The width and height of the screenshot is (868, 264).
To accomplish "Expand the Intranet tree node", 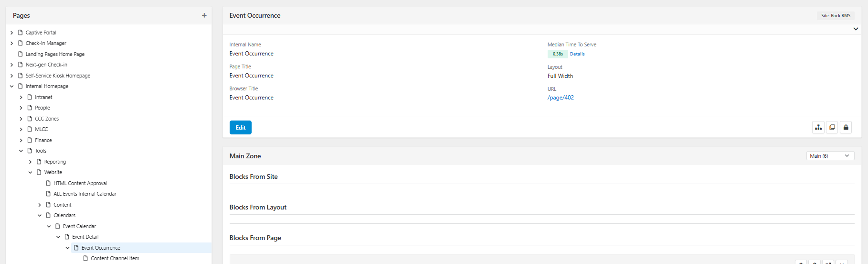I will pos(21,97).
